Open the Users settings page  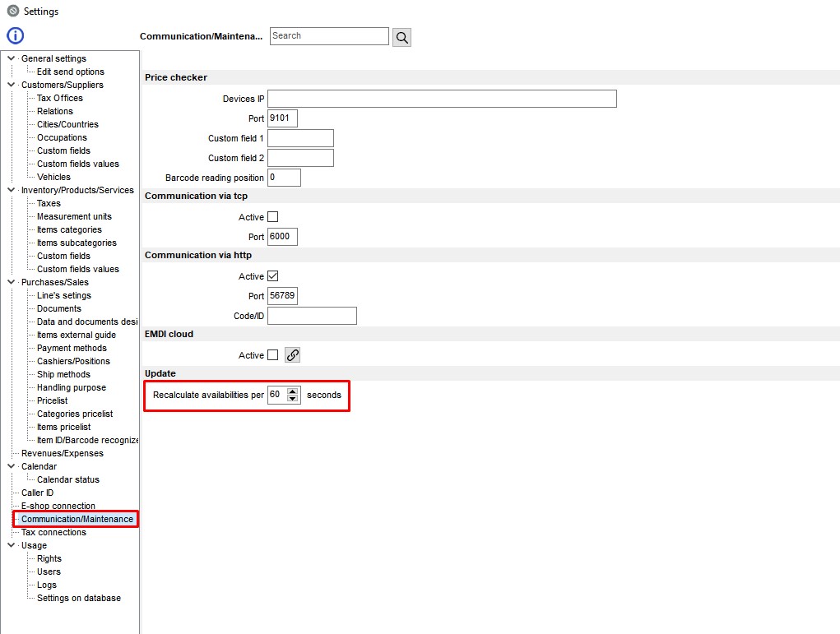47,572
